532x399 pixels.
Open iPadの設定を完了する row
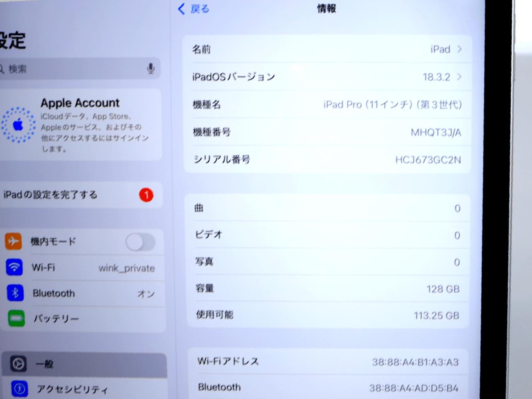pyautogui.click(x=81, y=195)
